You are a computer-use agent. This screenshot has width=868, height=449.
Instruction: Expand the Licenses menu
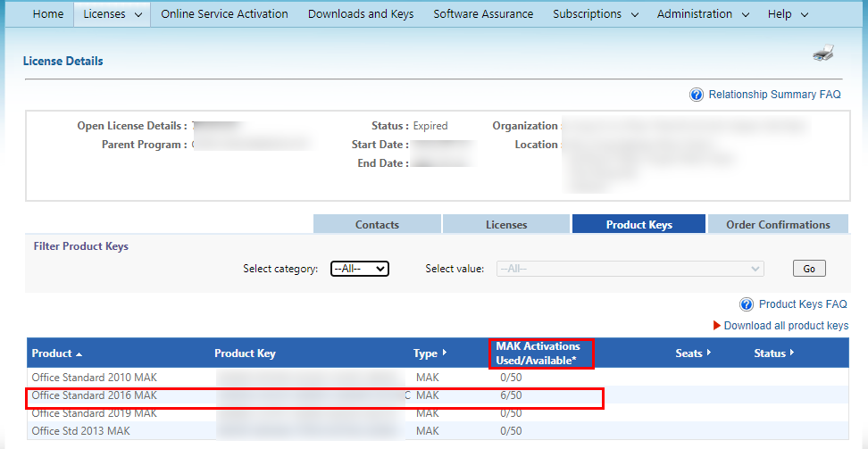pyautogui.click(x=112, y=14)
